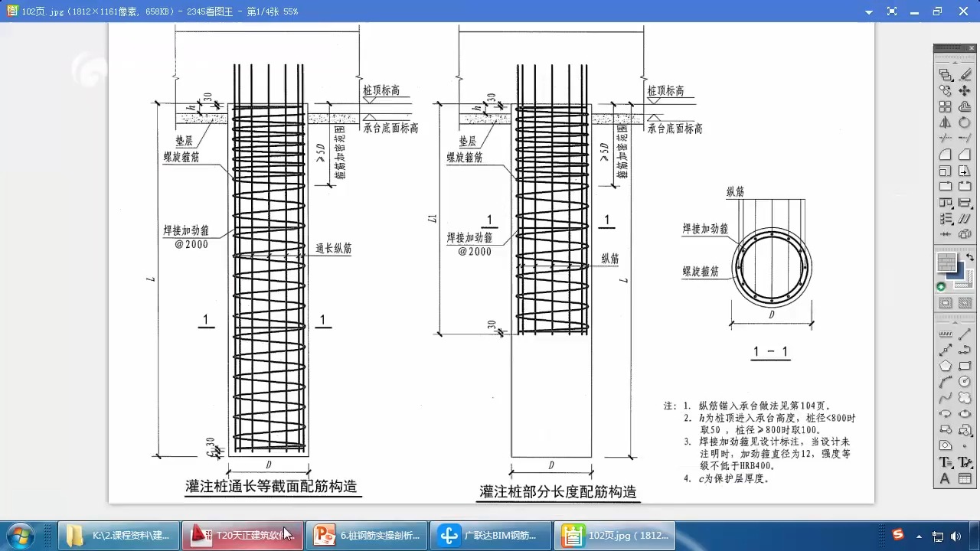Viewport: 980px width, 551px height.
Task: Click the hatch diagonal-lines tool
Action: click(x=965, y=218)
